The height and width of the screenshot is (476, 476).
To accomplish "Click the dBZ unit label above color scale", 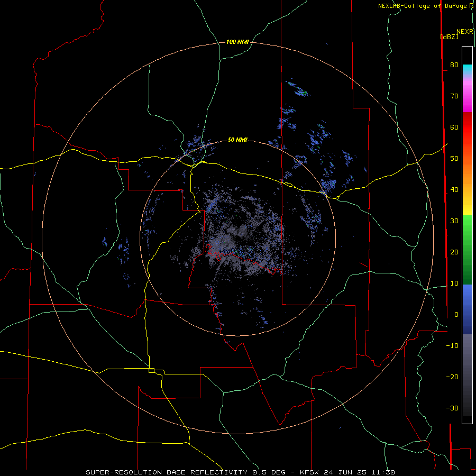I will coord(449,36).
